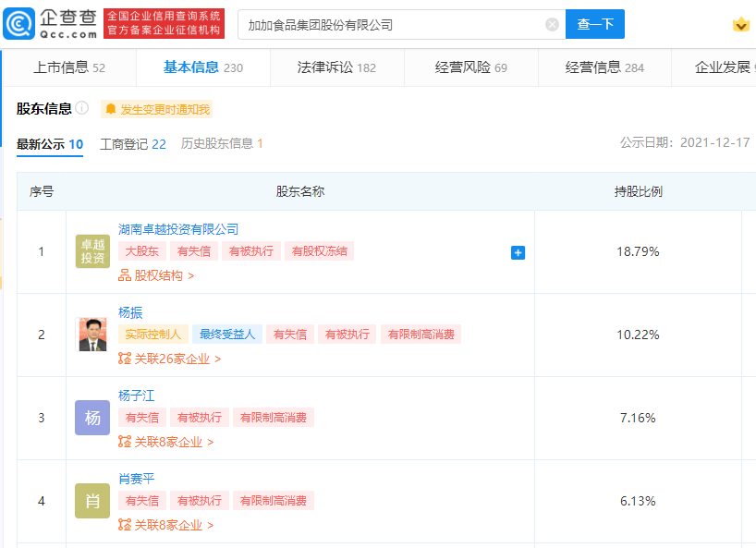Click the 有限制高消费 tag on 肖赛平
Image resolution: width=756 pixels, height=548 pixels.
[x=274, y=501]
